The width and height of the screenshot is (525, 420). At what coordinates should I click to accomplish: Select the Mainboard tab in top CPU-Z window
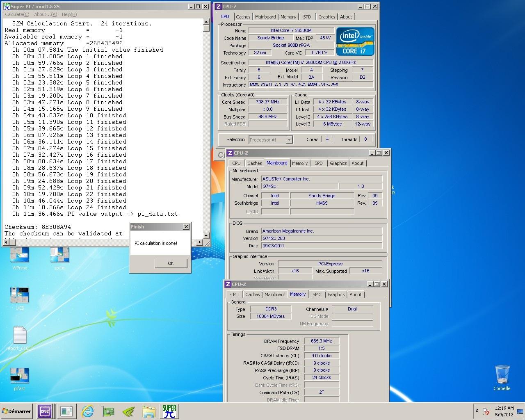265,17
